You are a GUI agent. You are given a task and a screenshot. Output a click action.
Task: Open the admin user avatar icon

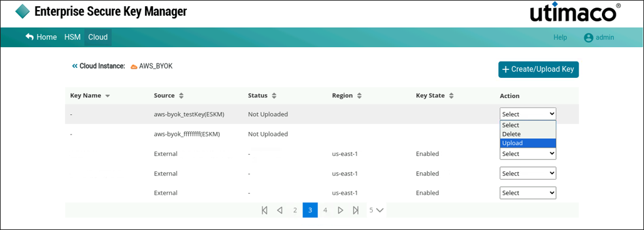589,38
